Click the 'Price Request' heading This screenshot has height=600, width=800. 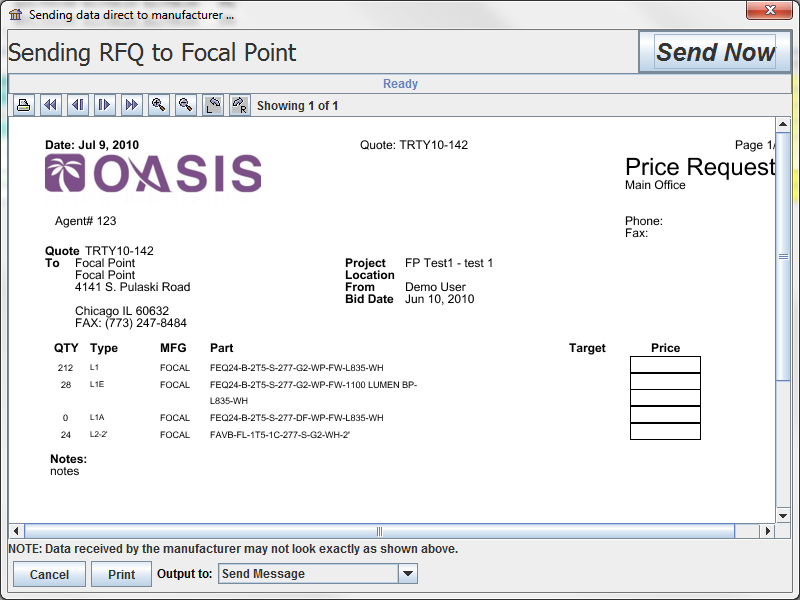point(700,167)
